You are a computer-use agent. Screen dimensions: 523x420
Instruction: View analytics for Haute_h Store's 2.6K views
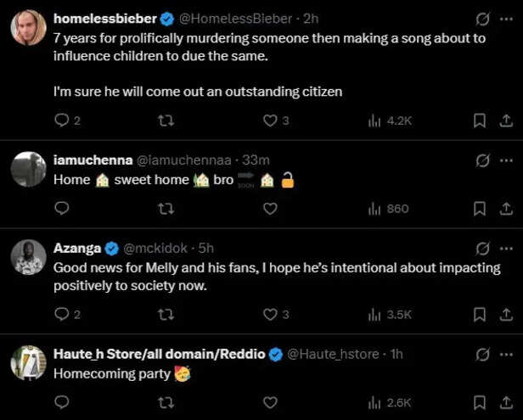click(389, 402)
